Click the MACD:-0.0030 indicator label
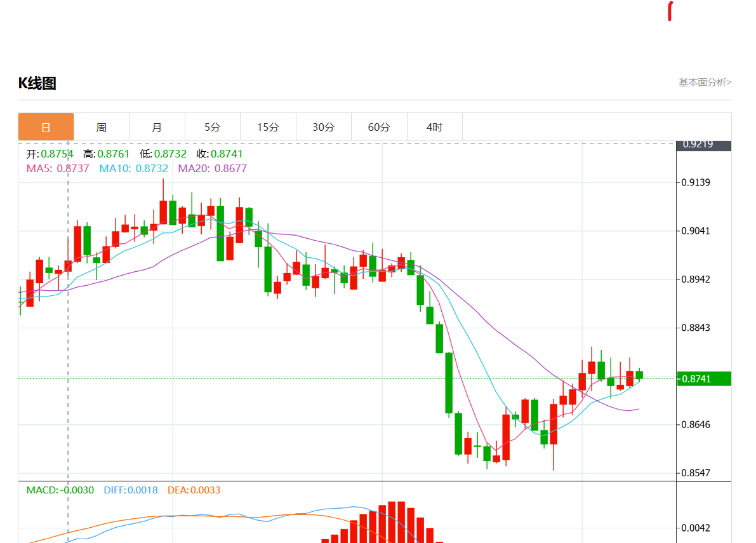Viewport: 756px width, 543px height. [x=60, y=490]
